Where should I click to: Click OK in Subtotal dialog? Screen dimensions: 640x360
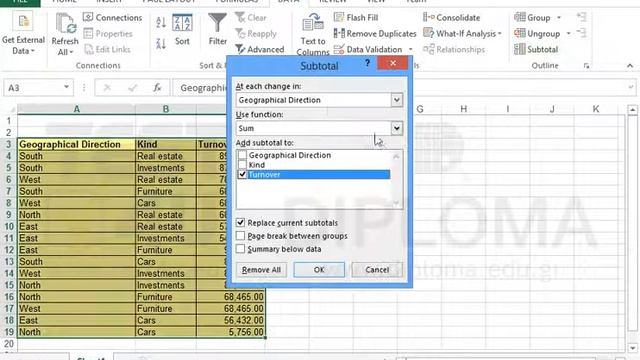(x=319, y=270)
